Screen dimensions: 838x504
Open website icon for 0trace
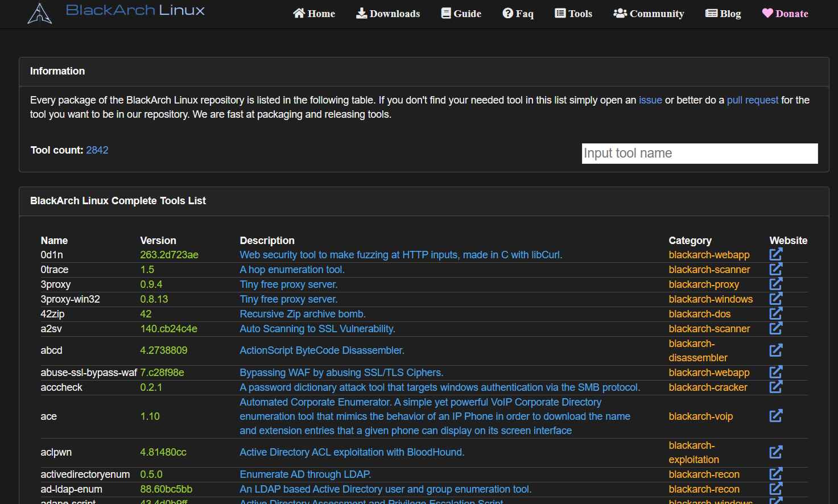776,269
